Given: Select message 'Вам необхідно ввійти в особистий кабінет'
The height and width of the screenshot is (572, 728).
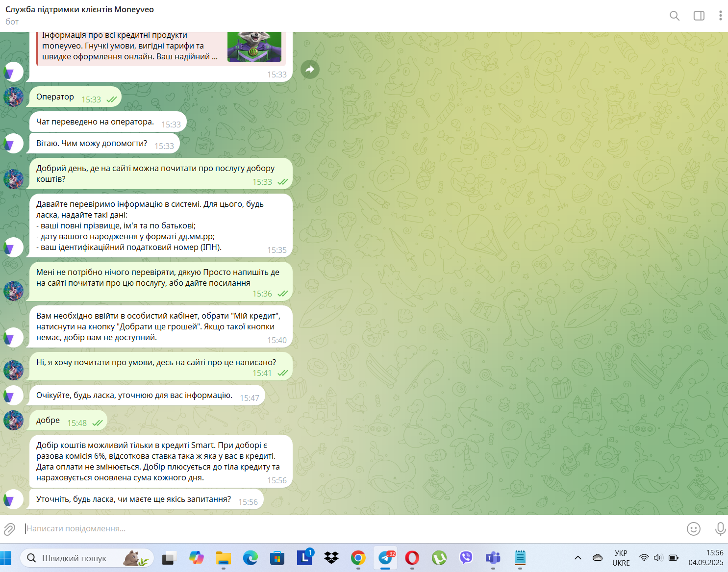Looking at the screenshot, I should (x=161, y=326).
